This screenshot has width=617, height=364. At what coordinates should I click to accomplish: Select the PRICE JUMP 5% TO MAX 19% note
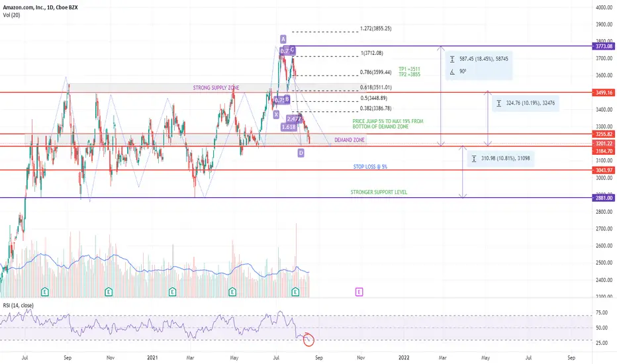[x=387, y=124]
